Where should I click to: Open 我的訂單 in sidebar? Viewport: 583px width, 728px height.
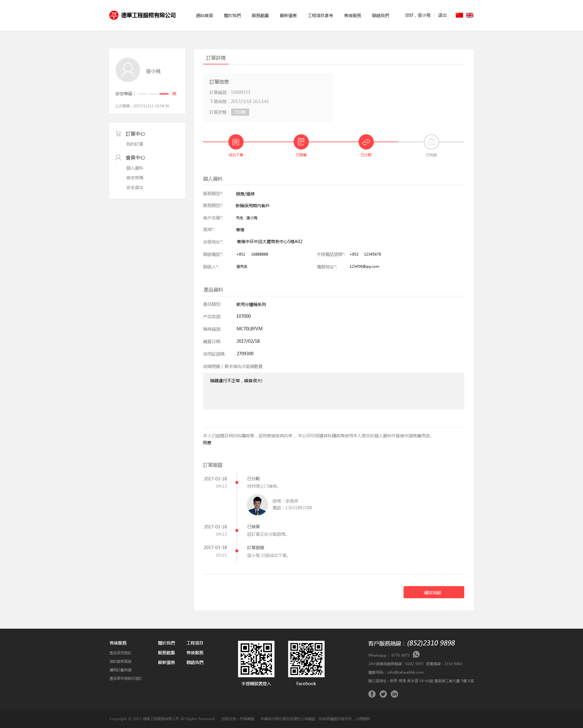pyautogui.click(x=135, y=144)
